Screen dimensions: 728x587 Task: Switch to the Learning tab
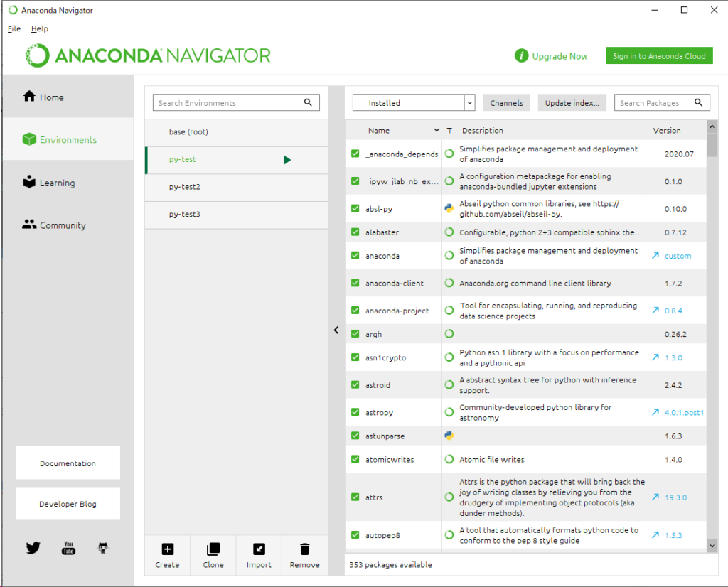click(x=57, y=183)
